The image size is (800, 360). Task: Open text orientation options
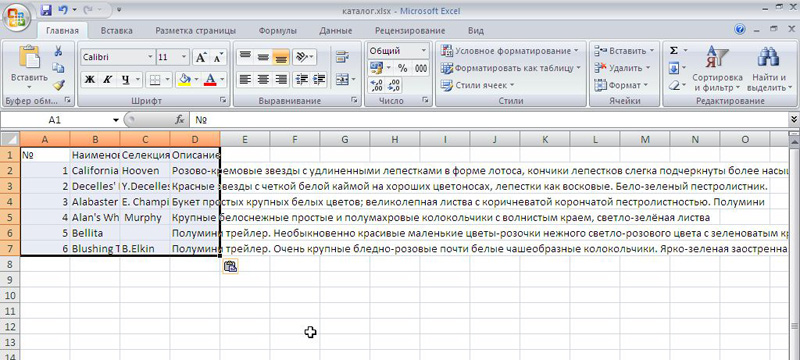305,57
